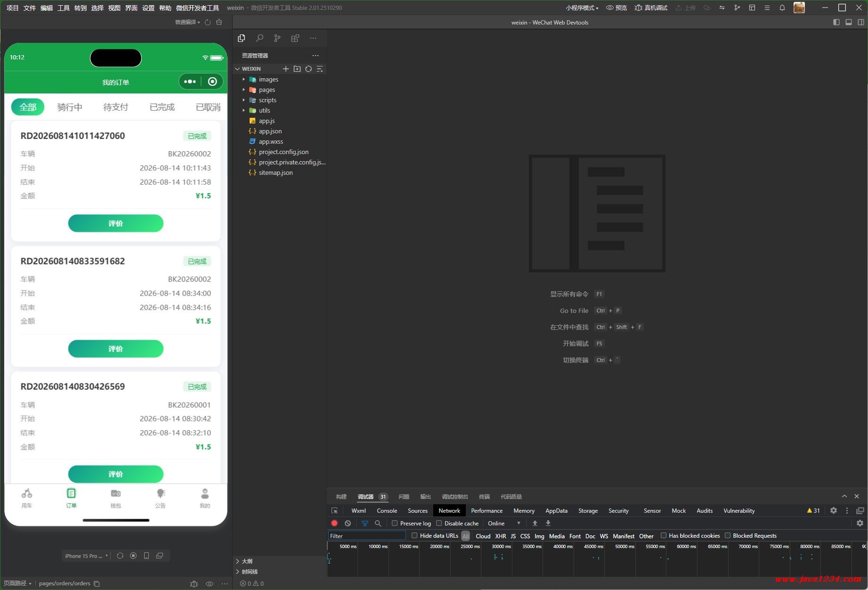
Task: Go to the 钱包 bottom tab
Action: 116,498
